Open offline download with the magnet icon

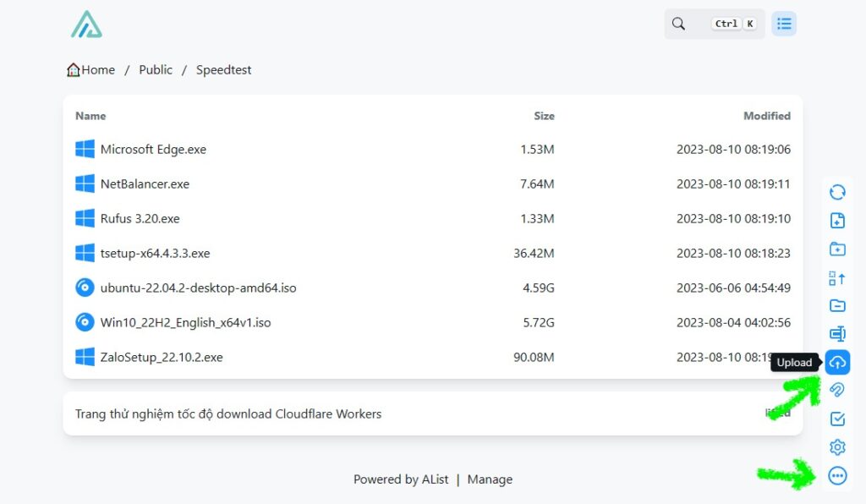(x=837, y=390)
